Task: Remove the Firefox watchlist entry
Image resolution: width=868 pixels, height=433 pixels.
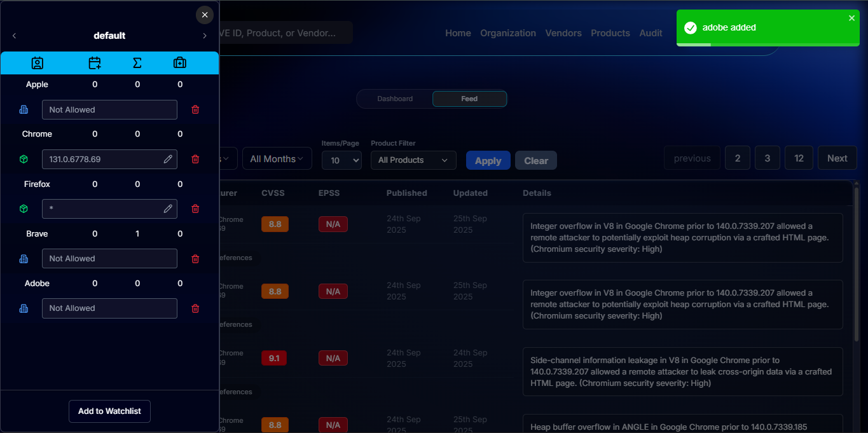Action: point(195,209)
